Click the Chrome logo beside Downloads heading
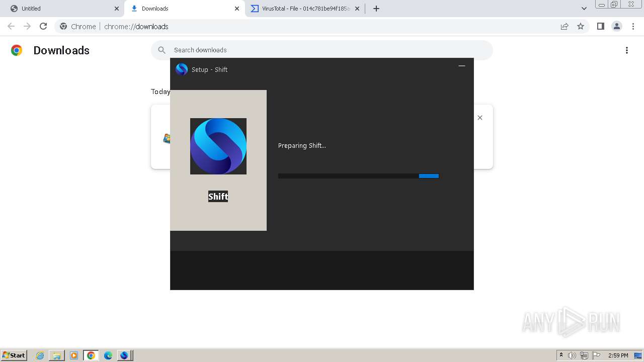 click(x=17, y=50)
